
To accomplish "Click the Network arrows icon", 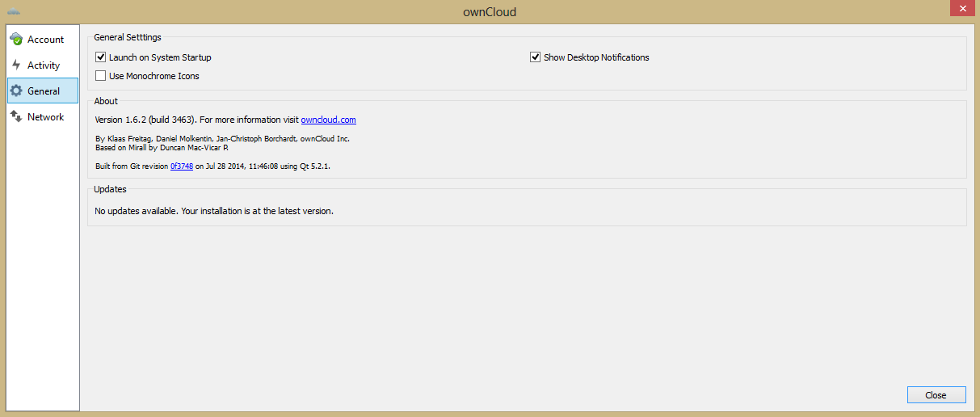I will coord(16,117).
